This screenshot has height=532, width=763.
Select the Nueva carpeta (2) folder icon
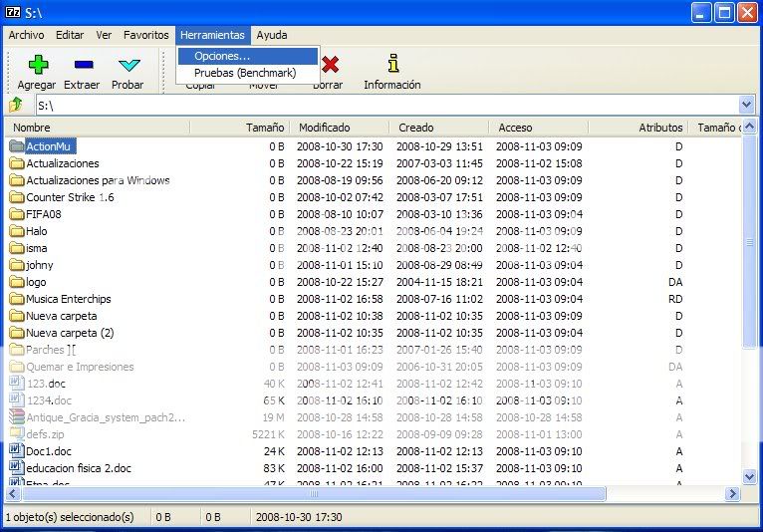pos(17,333)
